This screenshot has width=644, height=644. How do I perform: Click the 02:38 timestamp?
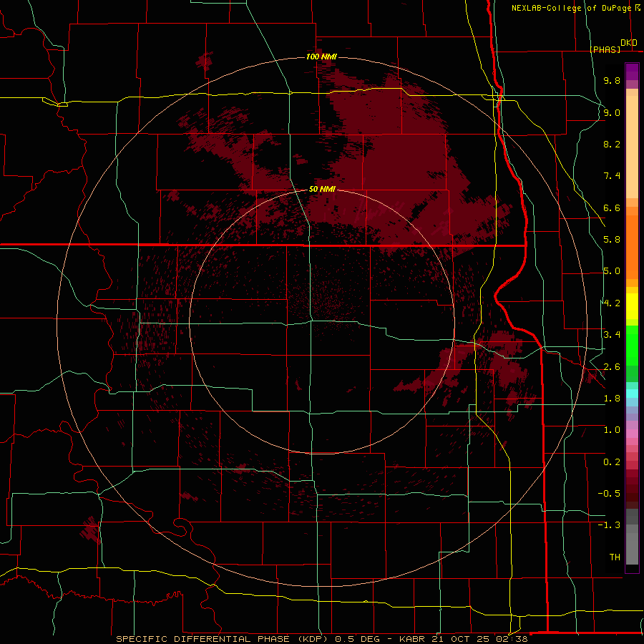click(512, 639)
